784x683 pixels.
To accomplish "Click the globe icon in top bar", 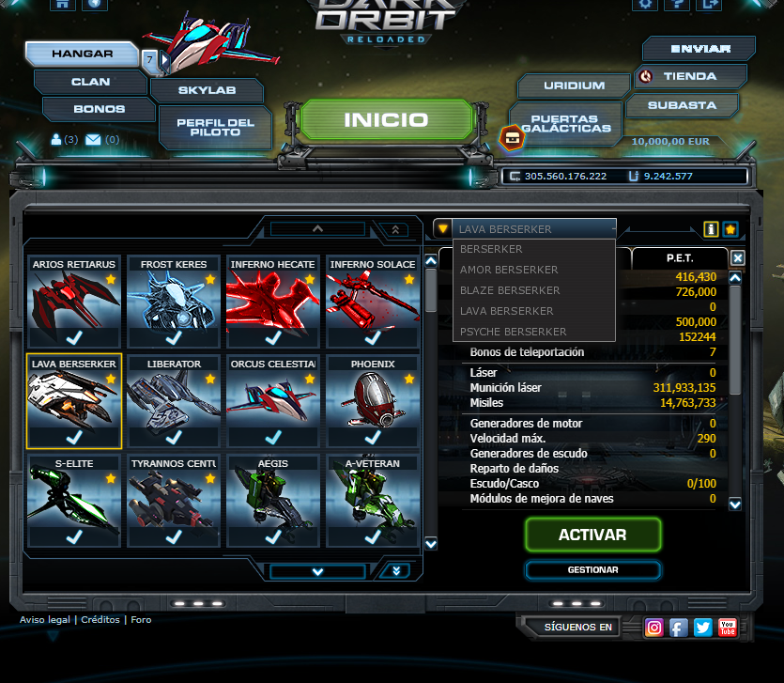I will 95,4.
